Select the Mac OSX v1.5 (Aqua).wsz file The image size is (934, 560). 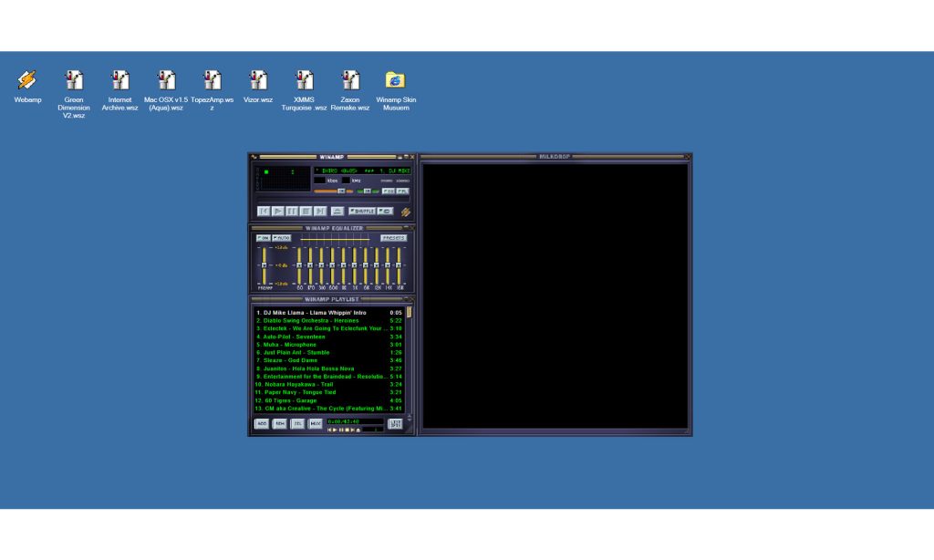click(x=166, y=90)
